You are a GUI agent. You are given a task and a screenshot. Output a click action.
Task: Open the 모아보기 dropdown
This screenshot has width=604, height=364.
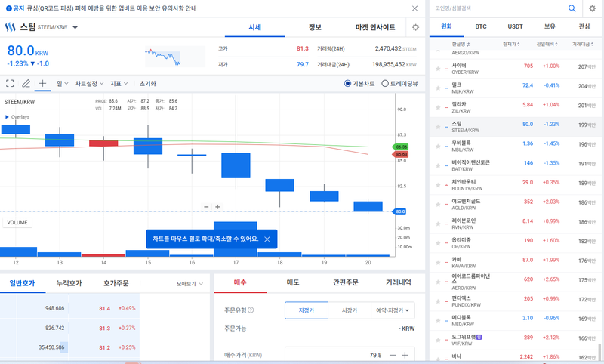(190, 284)
